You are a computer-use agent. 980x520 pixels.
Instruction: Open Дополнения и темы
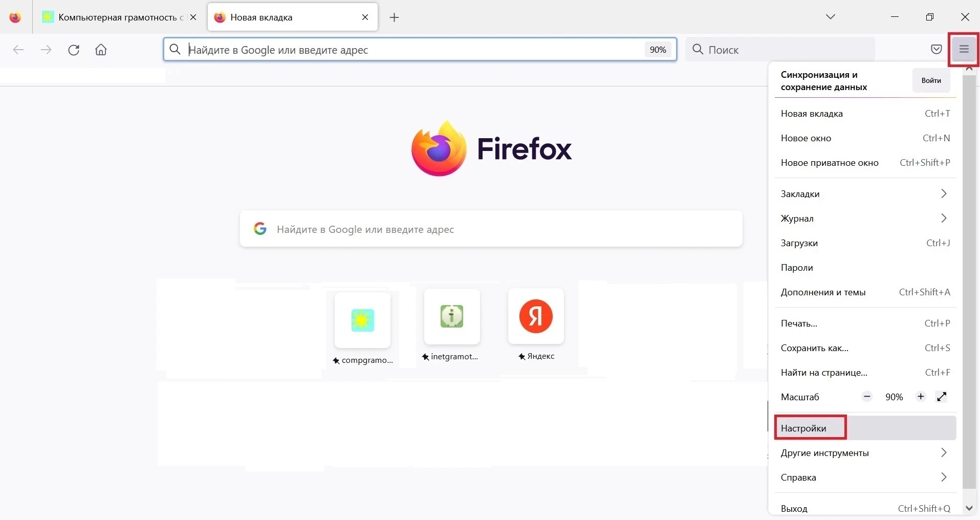tap(865, 292)
